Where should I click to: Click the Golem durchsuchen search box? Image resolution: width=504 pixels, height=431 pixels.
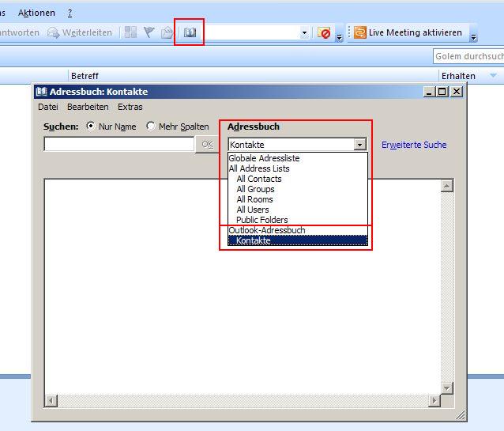[468, 56]
